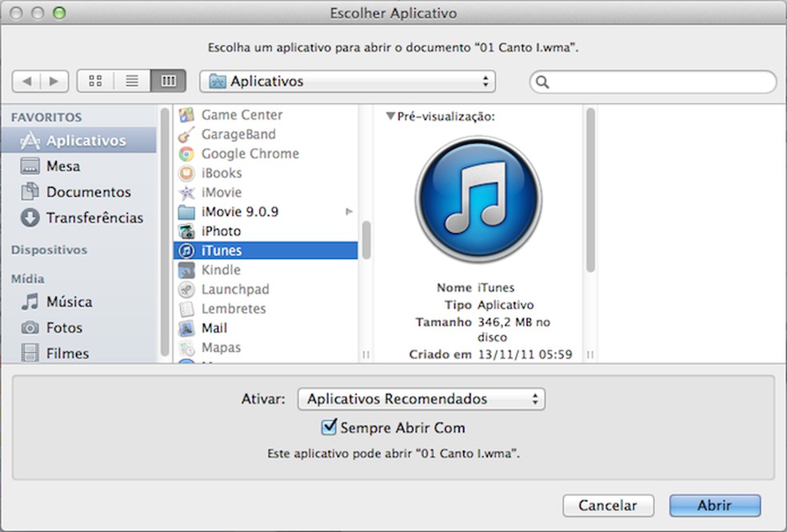Click the search magnifier icon
787x532 pixels.
542,82
